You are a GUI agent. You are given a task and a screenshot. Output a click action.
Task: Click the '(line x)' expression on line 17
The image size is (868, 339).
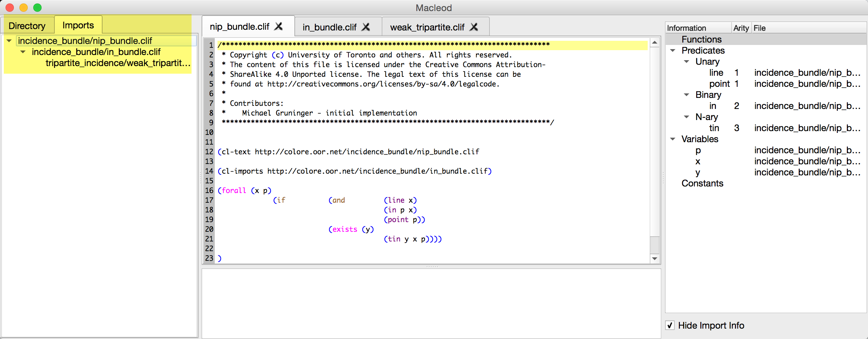tap(400, 200)
